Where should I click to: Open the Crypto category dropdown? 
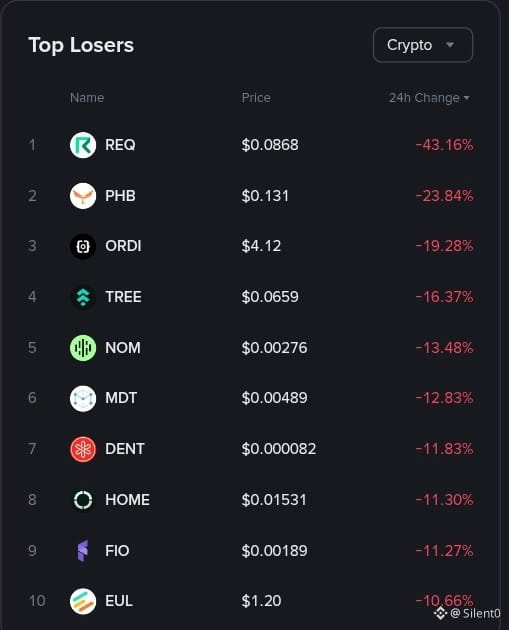click(423, 45)
